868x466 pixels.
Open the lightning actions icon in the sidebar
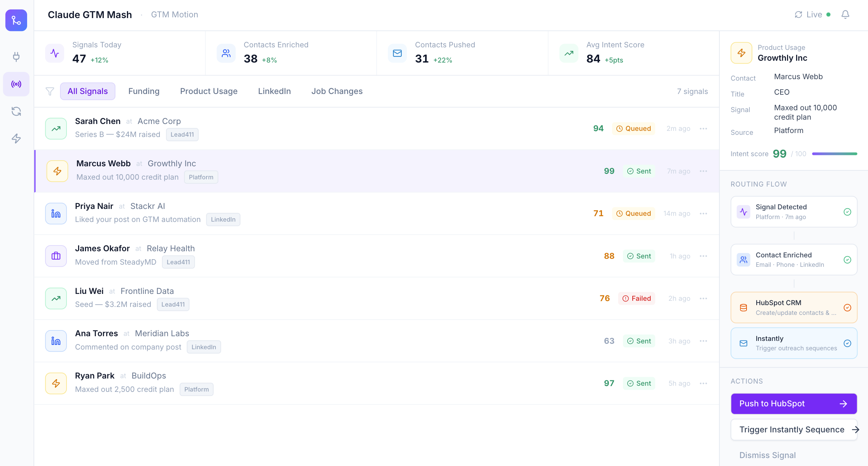[x=16, y=138]
